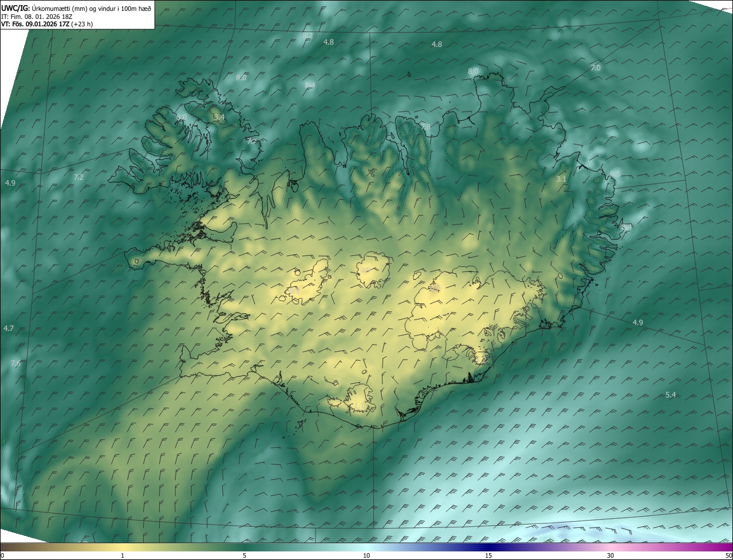Click the '8.2' value label on the map
733x560 pixels.
(307, 36)
